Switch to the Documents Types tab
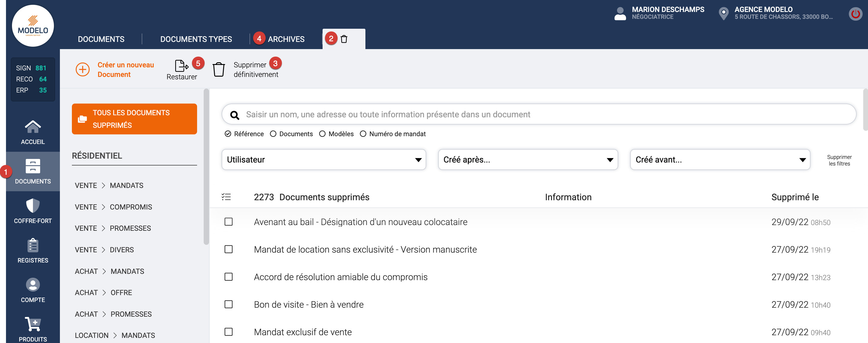Viewport: 868px width, 343px height. tap(196, 39)
